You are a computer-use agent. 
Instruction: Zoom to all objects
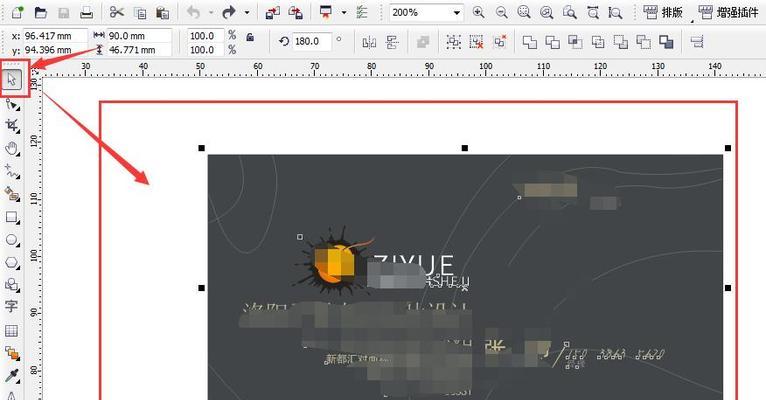click(547, 12)
